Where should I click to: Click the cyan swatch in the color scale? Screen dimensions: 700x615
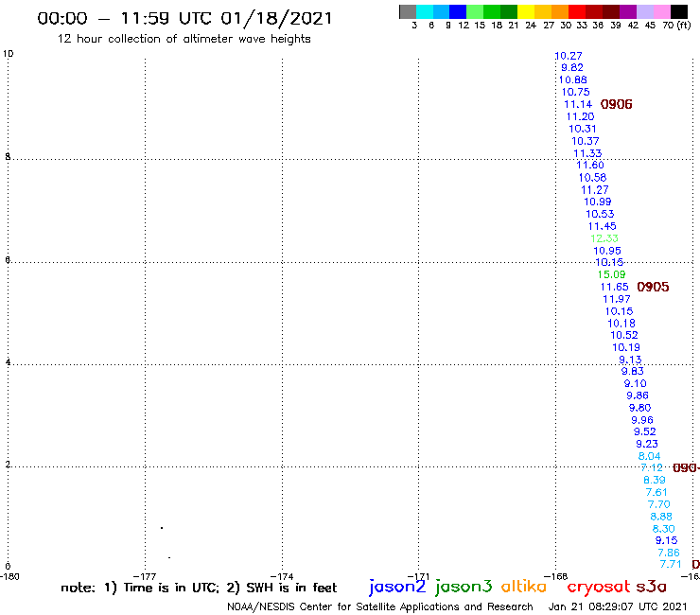coord(425,11)
